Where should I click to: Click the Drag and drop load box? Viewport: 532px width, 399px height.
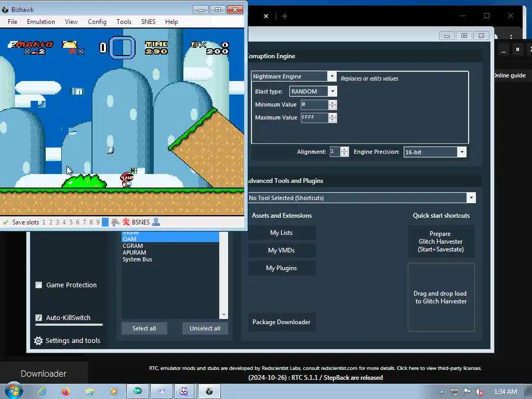441,297
